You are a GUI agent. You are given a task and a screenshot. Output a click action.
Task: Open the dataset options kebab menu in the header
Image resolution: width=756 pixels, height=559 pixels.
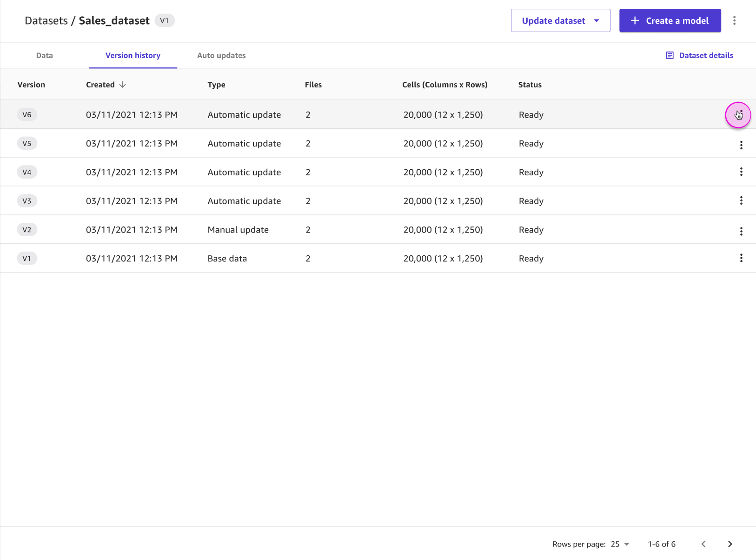coord(735,20)
